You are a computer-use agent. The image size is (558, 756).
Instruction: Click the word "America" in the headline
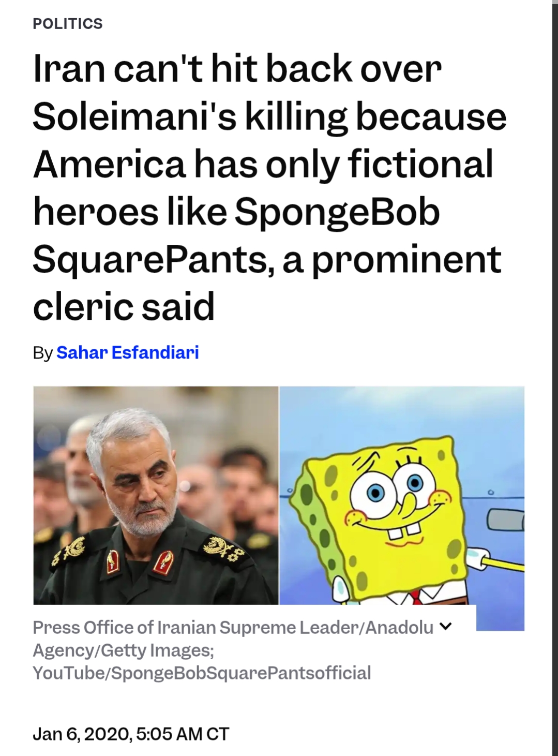tap(109, 164)
